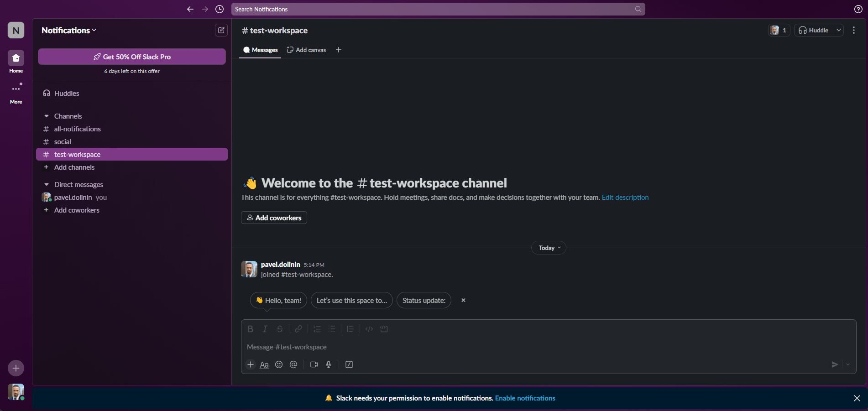Click the help question mark icon

[x=858, y=9]
